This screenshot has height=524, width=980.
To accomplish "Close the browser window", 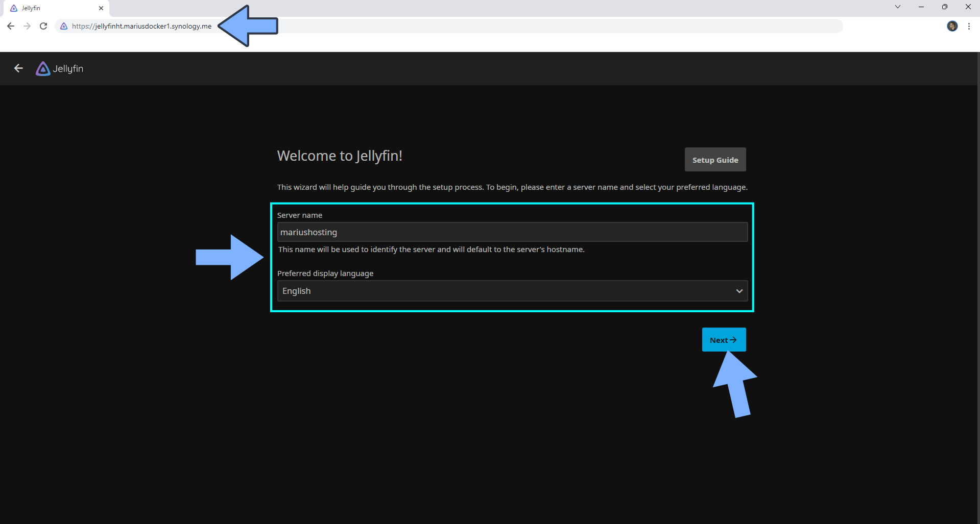I will click(x=968, y=7).
